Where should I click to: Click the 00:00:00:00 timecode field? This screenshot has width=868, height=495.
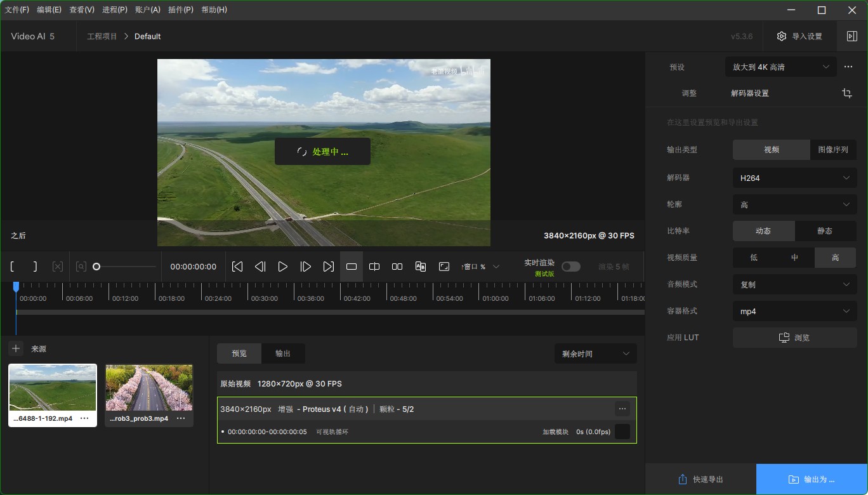click(x=194, y=267)
